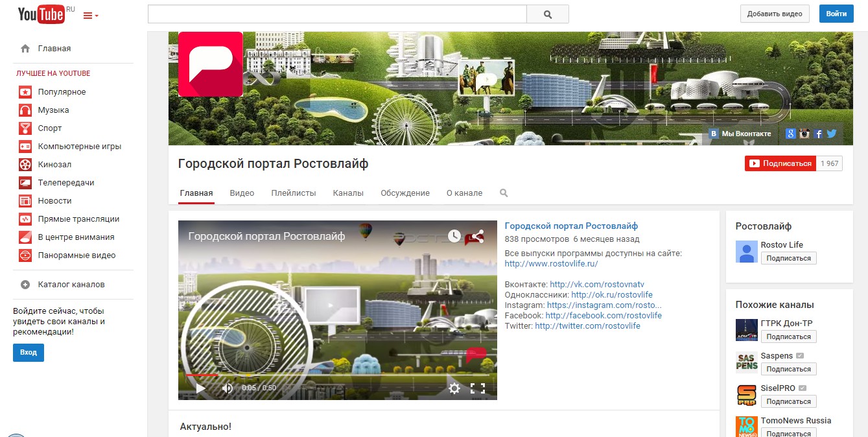
Task: Open the facebook.com/rostovlife link
Action: pyautogui.click(x=604, y=316)
